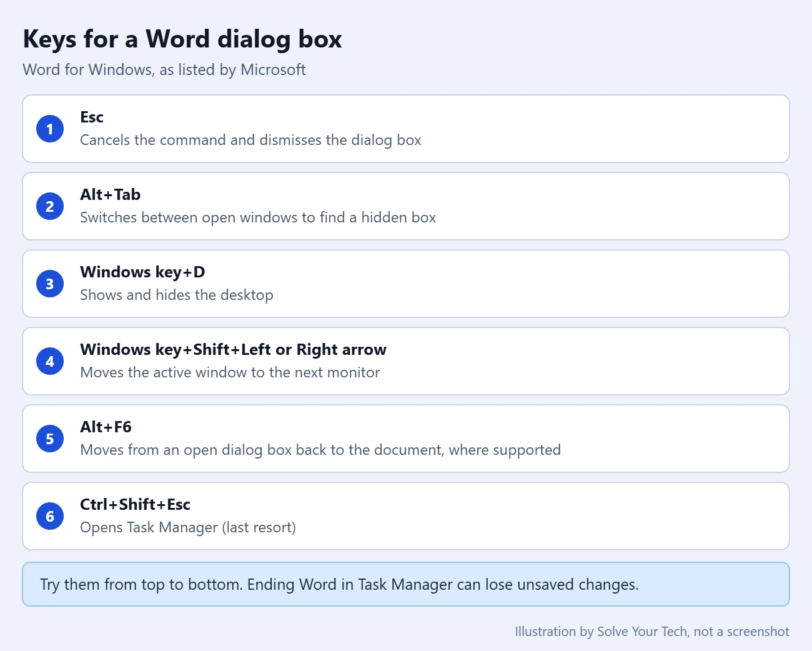Click the note "Try them from top to bottom"

pos(406,584)
